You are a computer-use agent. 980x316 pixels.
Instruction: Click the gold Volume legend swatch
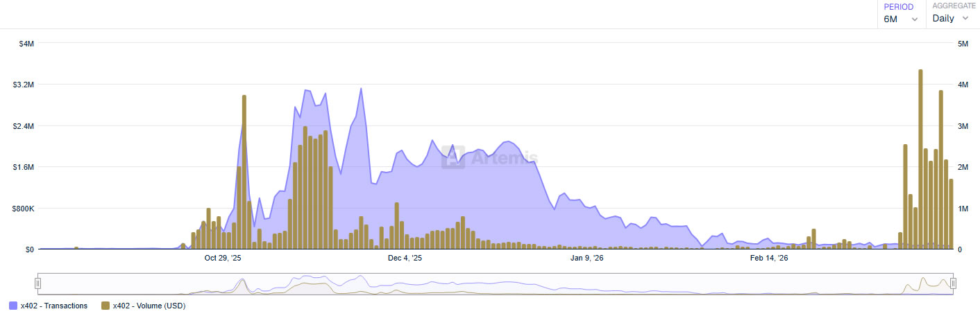coord(105,306)
